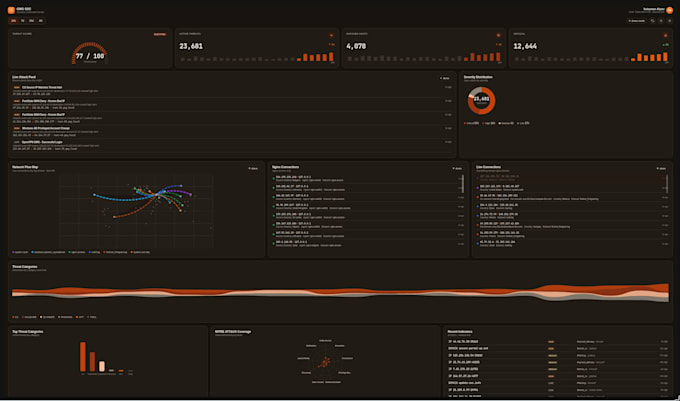Expand the Live Attack Feed filter dropdown
The width and height of the screenshot is (680, 401).
445,78
